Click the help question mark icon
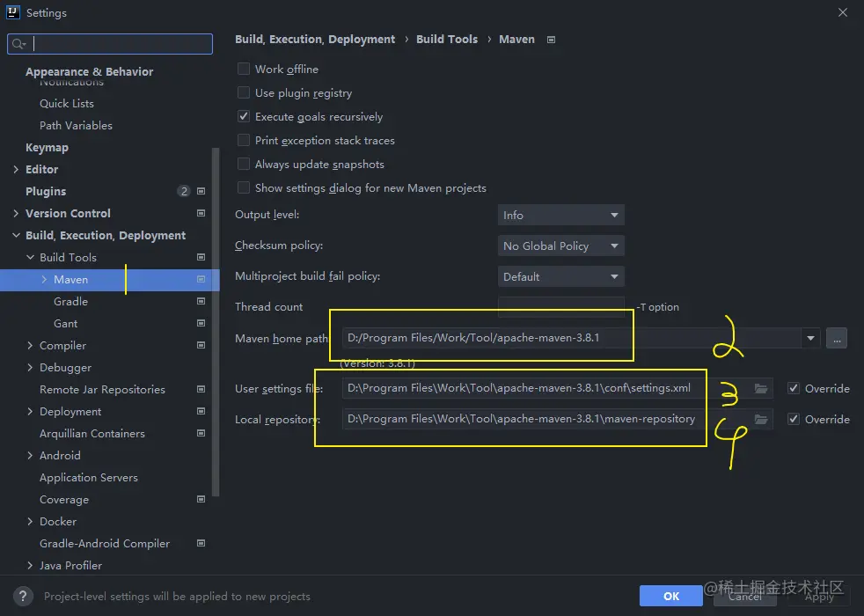864x616 pixels. [x=23, y=596]
